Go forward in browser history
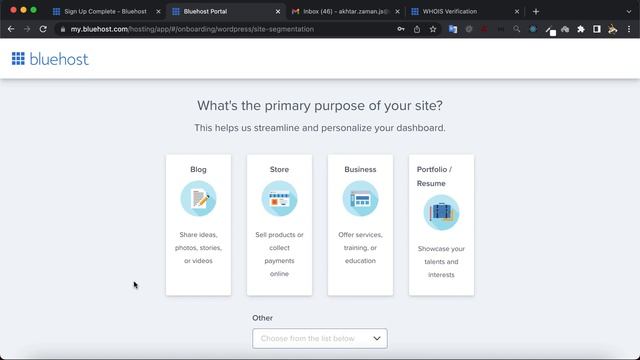The image size is (640, 360). point(27,29)
